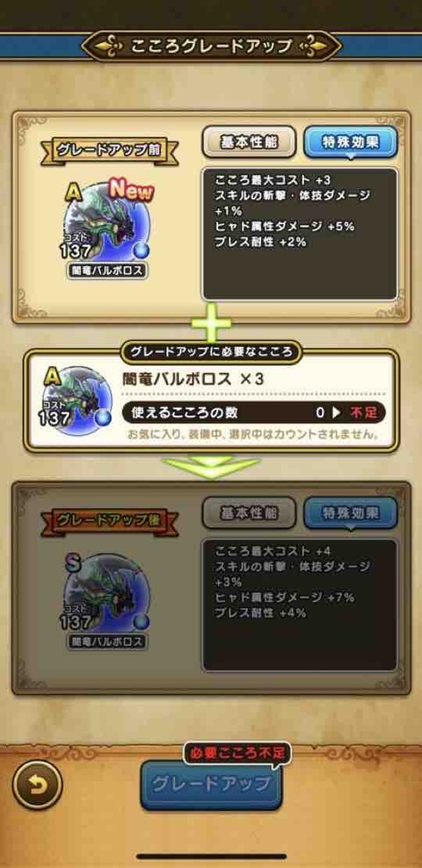Image resolution: width=422 pixels, height=868 pixels.
Task: Tap the green plus symbol between panels
Action: tap(210, 322)
